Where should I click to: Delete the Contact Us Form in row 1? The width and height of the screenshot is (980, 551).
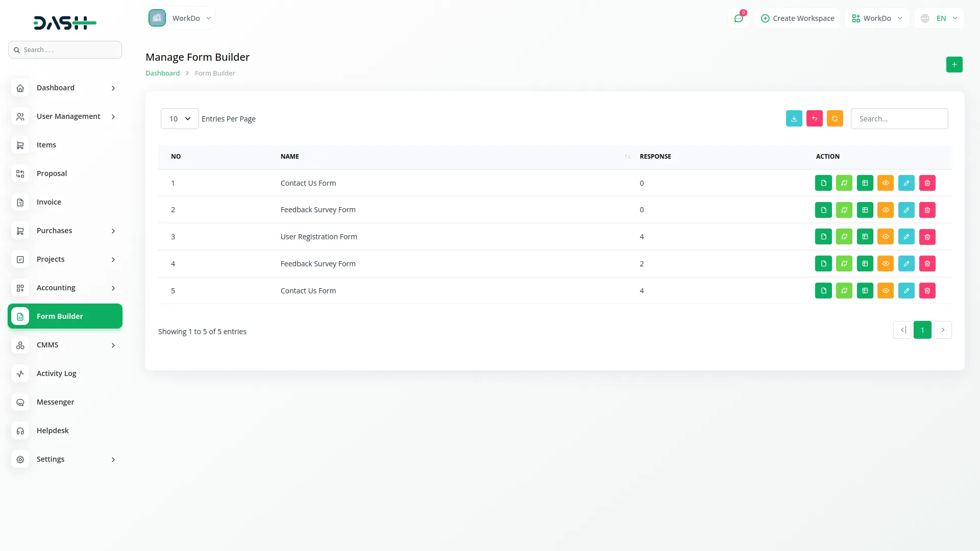pos(927,183)
